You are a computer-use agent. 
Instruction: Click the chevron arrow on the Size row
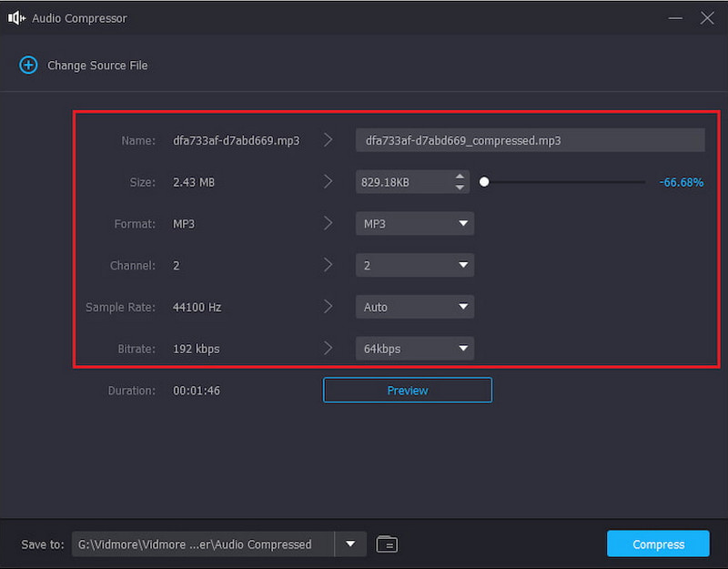[329, 182]
